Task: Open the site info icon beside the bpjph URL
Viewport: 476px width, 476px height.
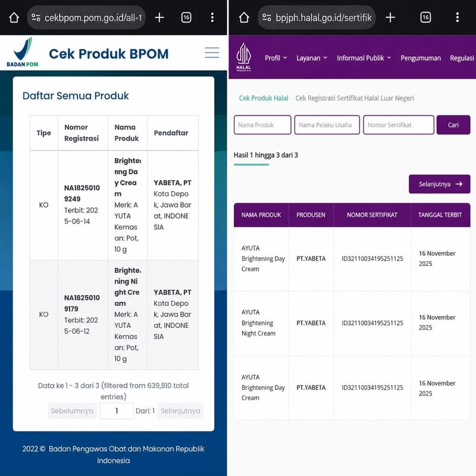Action: coord(267,18)
